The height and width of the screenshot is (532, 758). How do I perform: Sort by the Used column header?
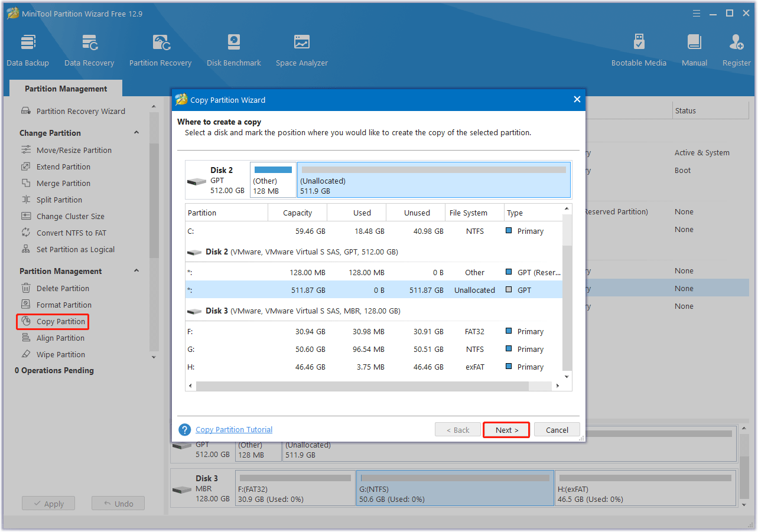(x=357, y=213)
